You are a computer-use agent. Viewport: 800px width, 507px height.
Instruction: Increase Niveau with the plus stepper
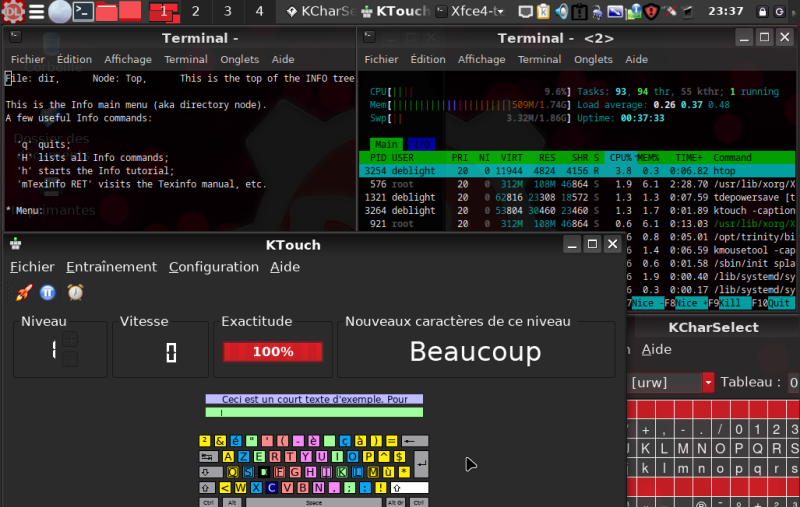70,339
